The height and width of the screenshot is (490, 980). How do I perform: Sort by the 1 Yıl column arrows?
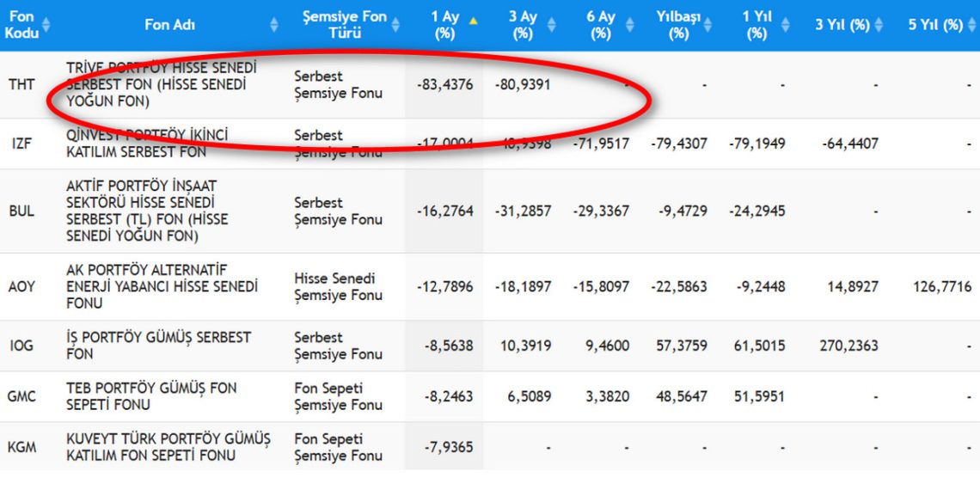[786, 25]
